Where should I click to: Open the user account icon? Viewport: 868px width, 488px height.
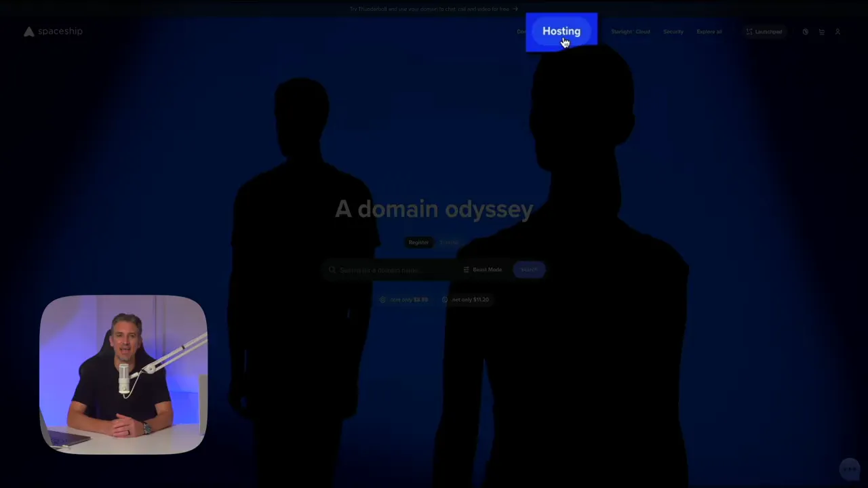coord(837,32)
